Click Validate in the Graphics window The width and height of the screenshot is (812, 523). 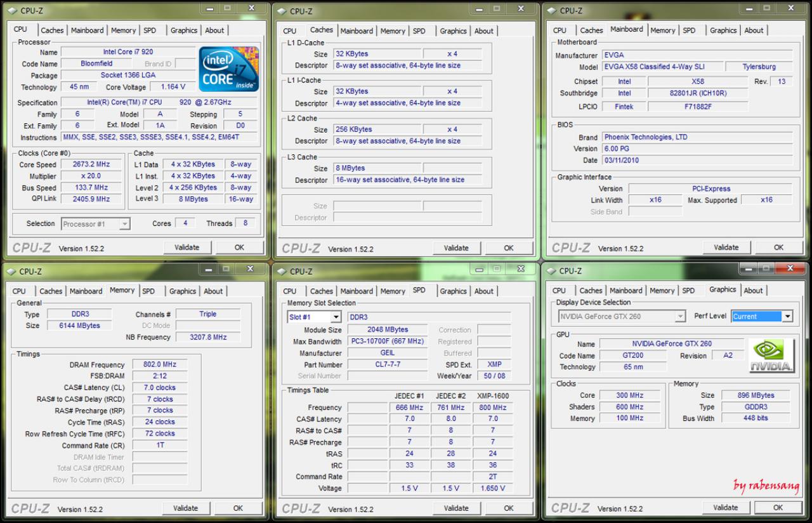[725, 508]
